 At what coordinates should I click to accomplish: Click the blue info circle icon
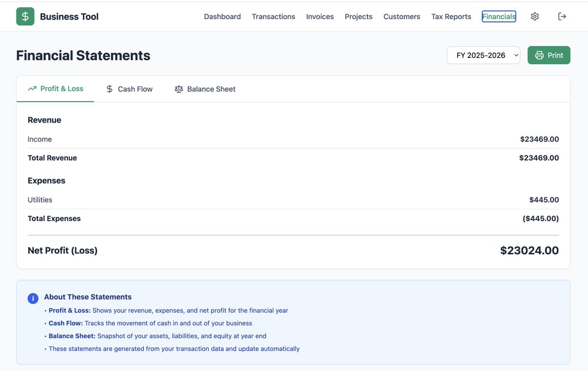(x=33, y=298)
